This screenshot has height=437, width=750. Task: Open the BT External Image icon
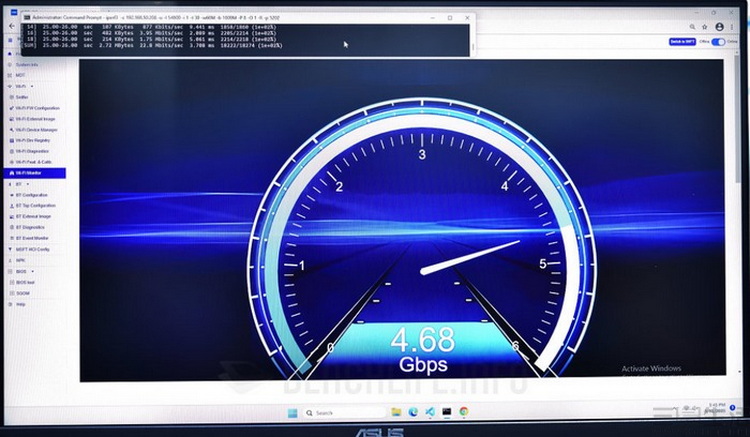click(11, 217)
